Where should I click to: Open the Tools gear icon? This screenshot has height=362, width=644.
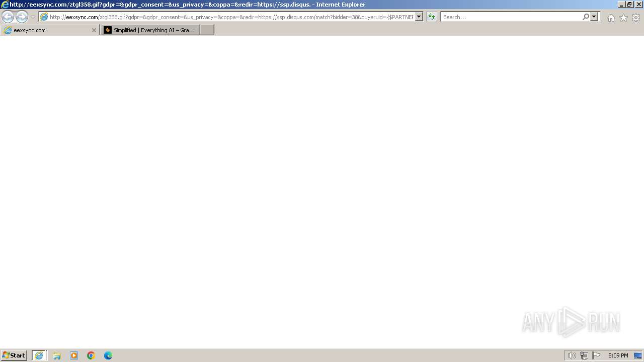(636, 18)
